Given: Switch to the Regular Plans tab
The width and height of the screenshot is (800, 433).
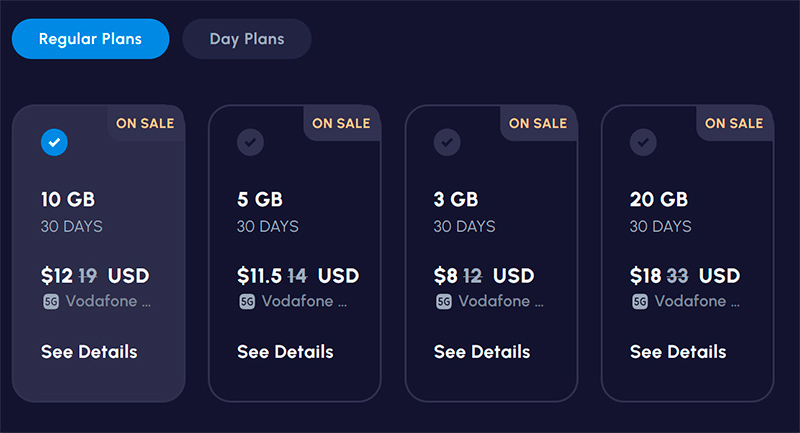Looking at the screenshot, I should point(90,39).
